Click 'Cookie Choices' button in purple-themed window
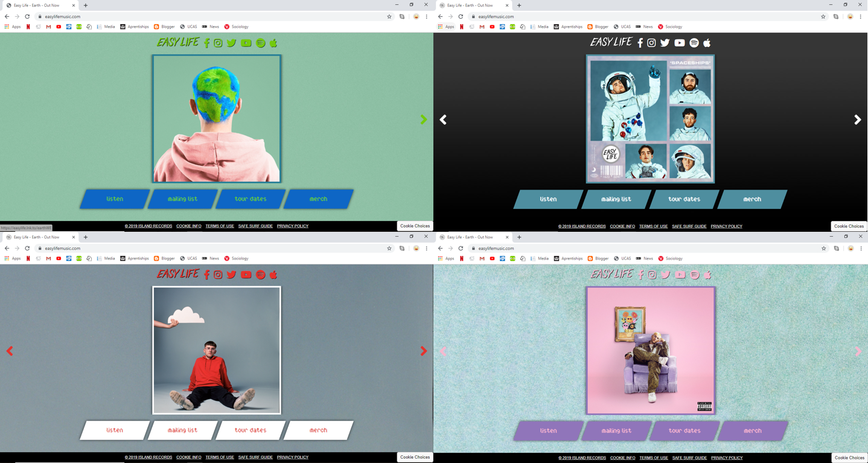The width and height of the screenshot is (868, 463). (849, 458)
